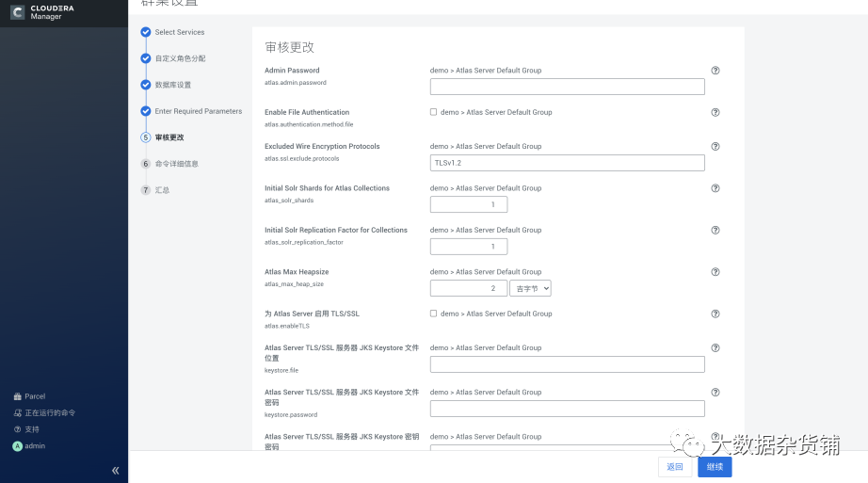Screen dimensions: 868x483
Task: Click the Admin Password input field
Action: (567, 87)
